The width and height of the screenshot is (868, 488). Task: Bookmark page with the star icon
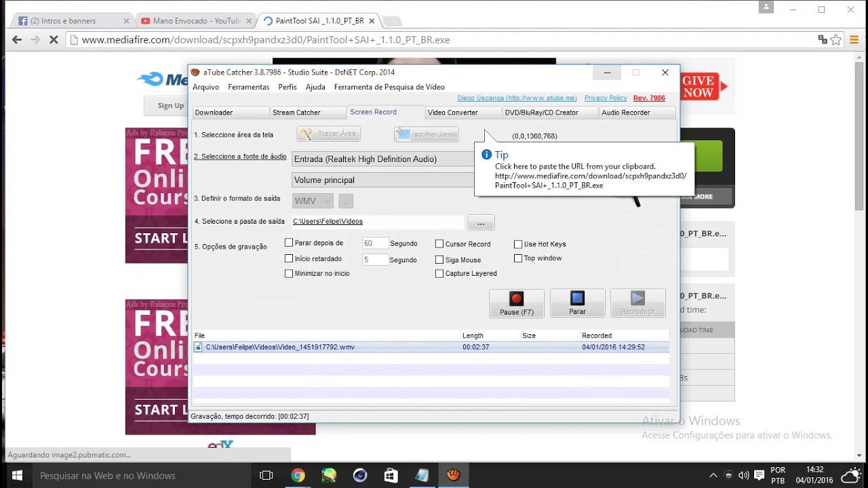click(837, 40)
